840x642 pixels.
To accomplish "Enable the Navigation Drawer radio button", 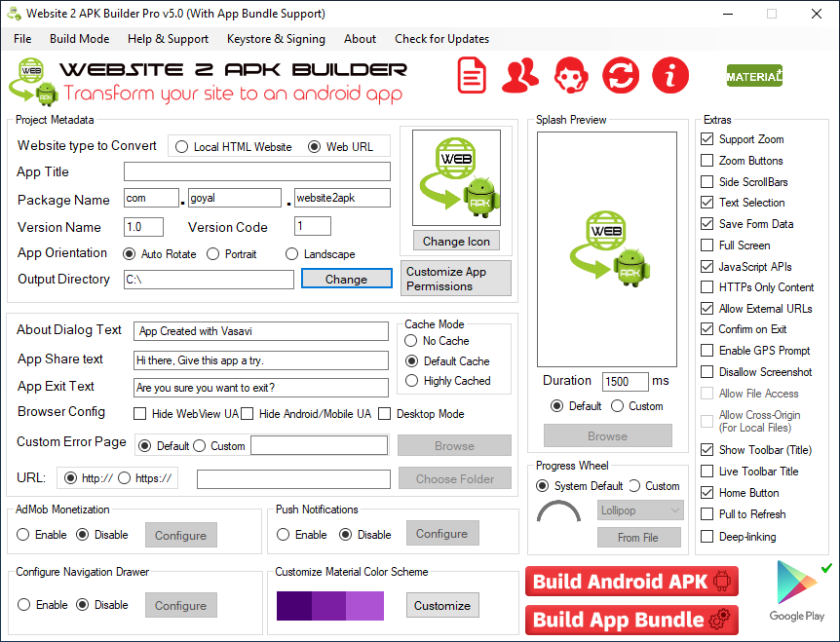I will (23, 605).
